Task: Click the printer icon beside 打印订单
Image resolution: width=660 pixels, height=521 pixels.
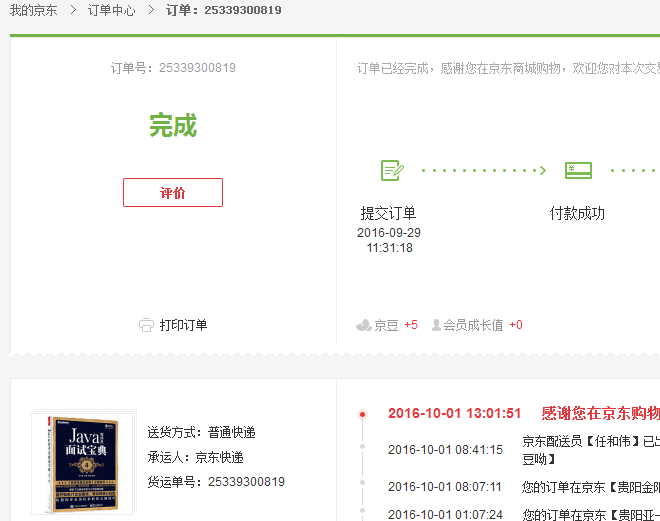Action: pyautogui.click(x=146, y=325)
